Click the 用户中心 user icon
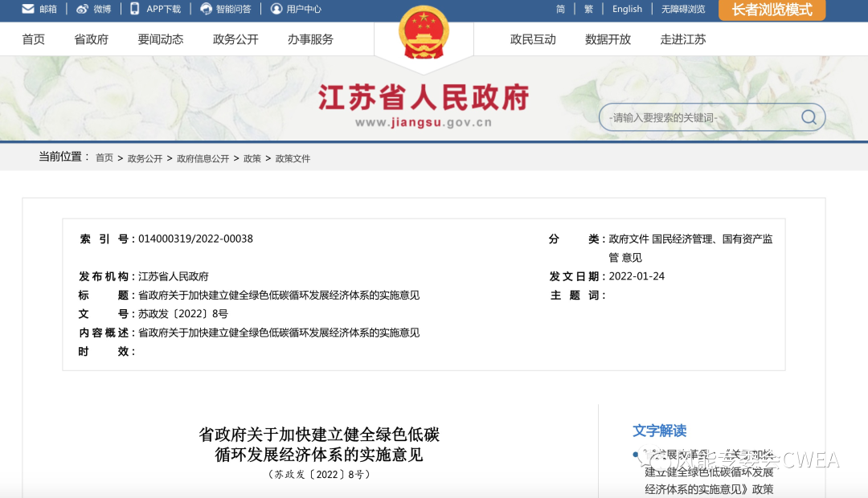868x498 pixels. [x=276, y=9]
